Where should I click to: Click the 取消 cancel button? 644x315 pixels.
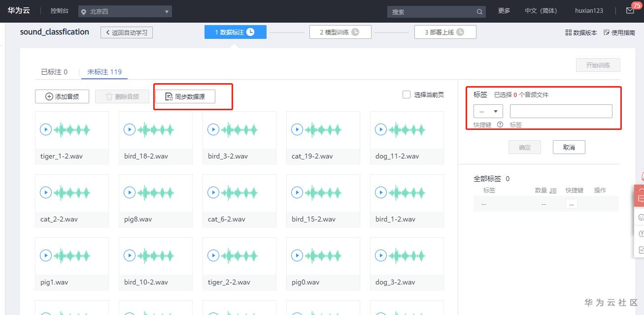[x=569, y=147]
